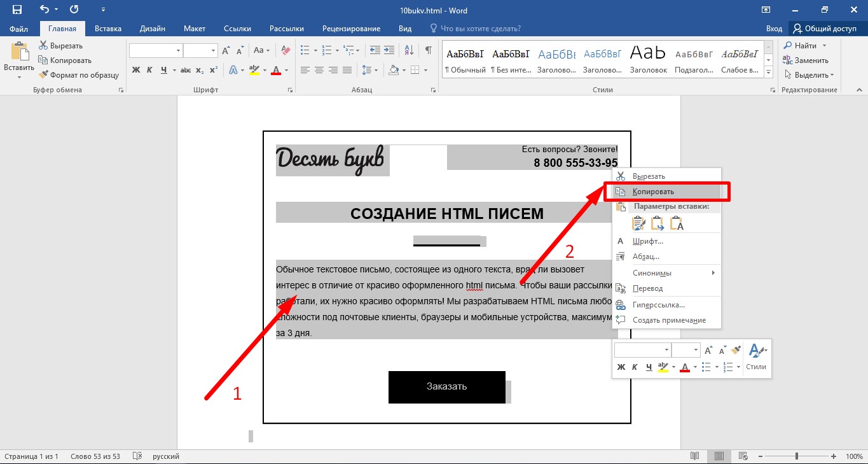868x464 pixels.
Task: Click the 100% zoom level in the status bar
Action: 854,456
